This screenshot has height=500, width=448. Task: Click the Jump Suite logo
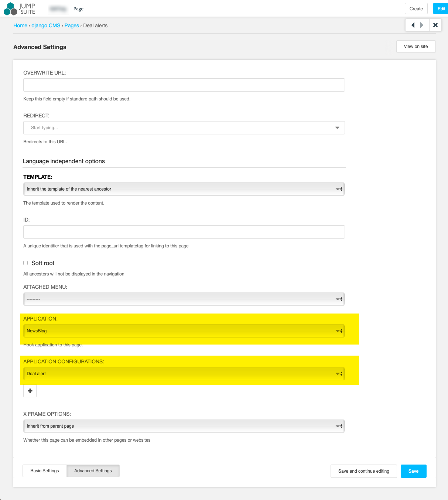(x=19, y=9)
